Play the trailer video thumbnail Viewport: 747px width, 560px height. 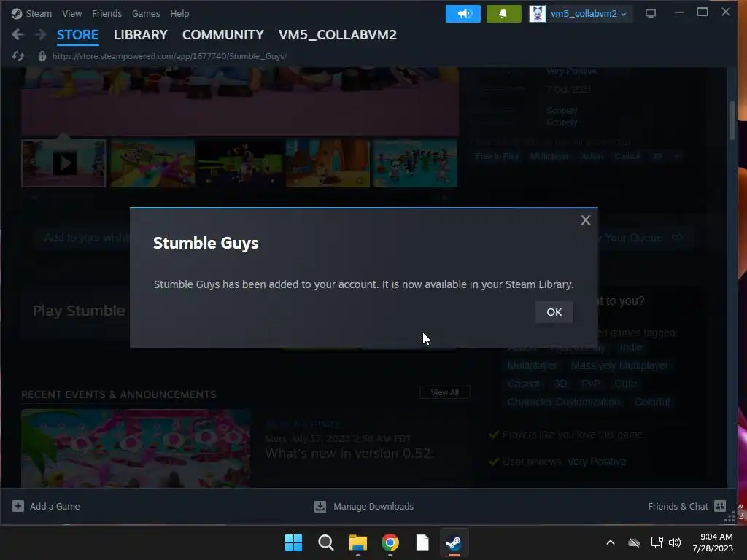[x=64, y=163]
